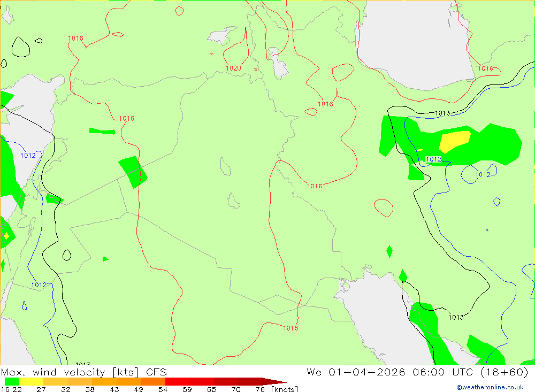
Task: Pick the legend swatch between 27 and 32
Action: 56,381
